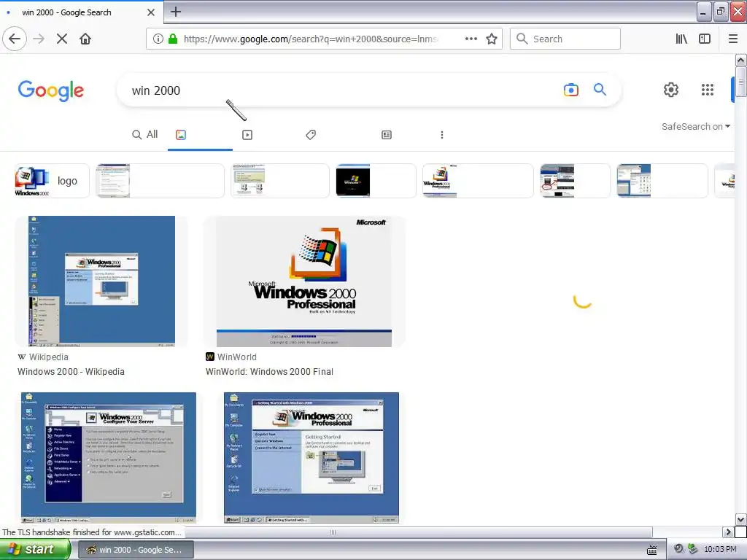Viewport: 747px width, 560px height.
Task: Toggle the sidebar view icon
Action: click(705, 39)
